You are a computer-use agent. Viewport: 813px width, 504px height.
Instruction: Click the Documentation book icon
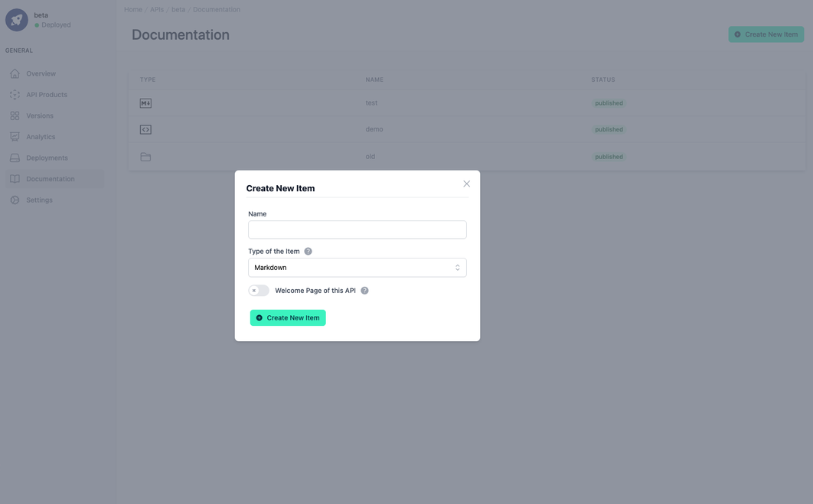pos(14,178)
